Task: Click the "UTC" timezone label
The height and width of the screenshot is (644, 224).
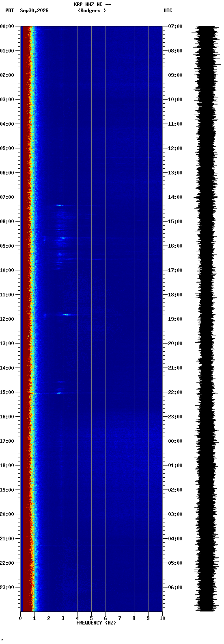Action: tap(168, 11)
